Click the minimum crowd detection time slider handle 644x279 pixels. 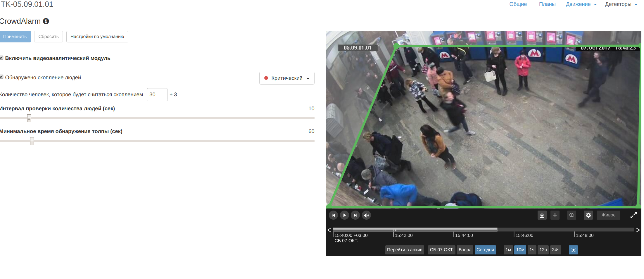pyautogui.click(x=32, y=141)
